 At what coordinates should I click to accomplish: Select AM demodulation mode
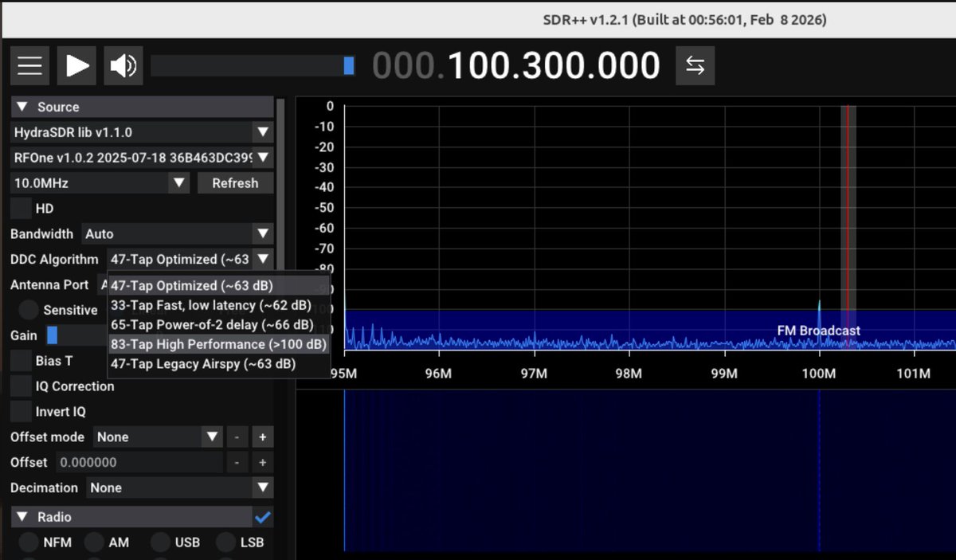(94, 542)
